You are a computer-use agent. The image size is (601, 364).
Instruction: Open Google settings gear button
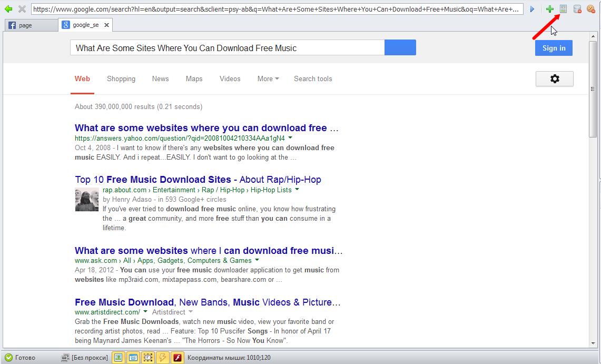555,78
